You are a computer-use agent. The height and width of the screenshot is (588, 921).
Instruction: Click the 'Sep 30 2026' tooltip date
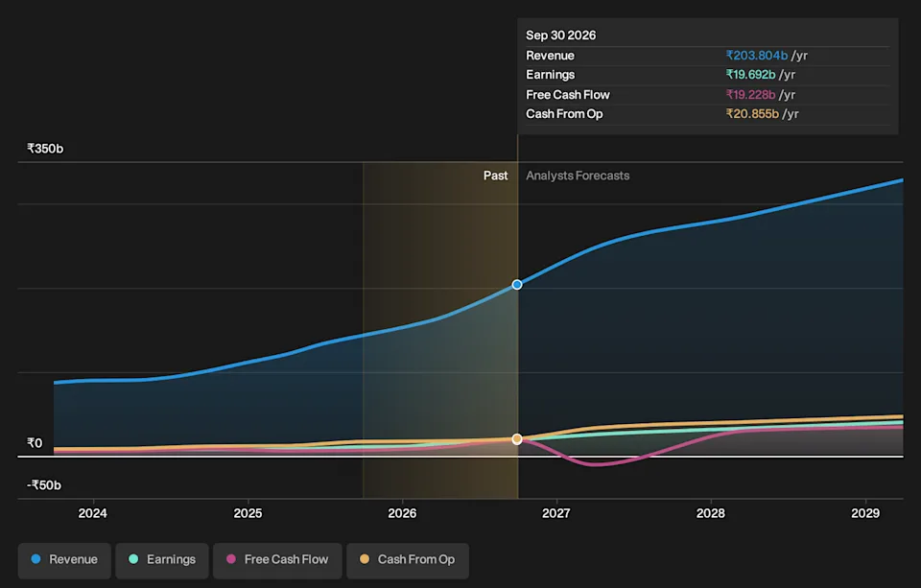click(x=561, y=35)
